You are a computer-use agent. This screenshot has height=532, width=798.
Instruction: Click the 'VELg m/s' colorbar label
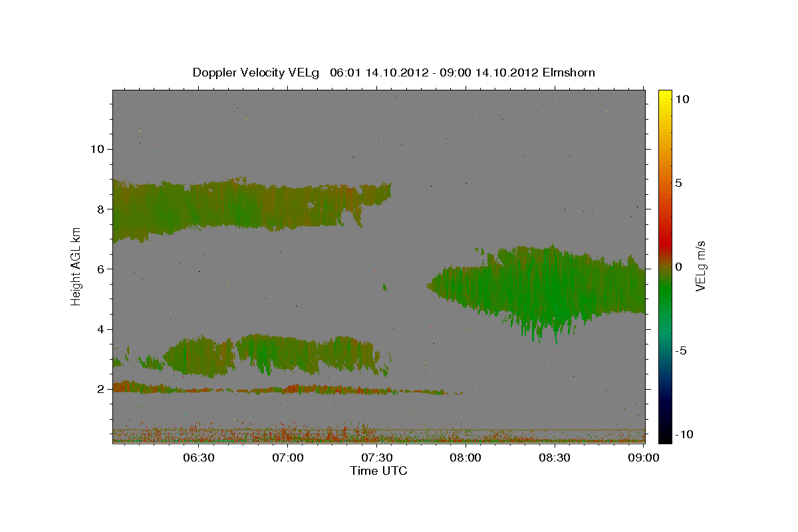[x=700, y=266]
